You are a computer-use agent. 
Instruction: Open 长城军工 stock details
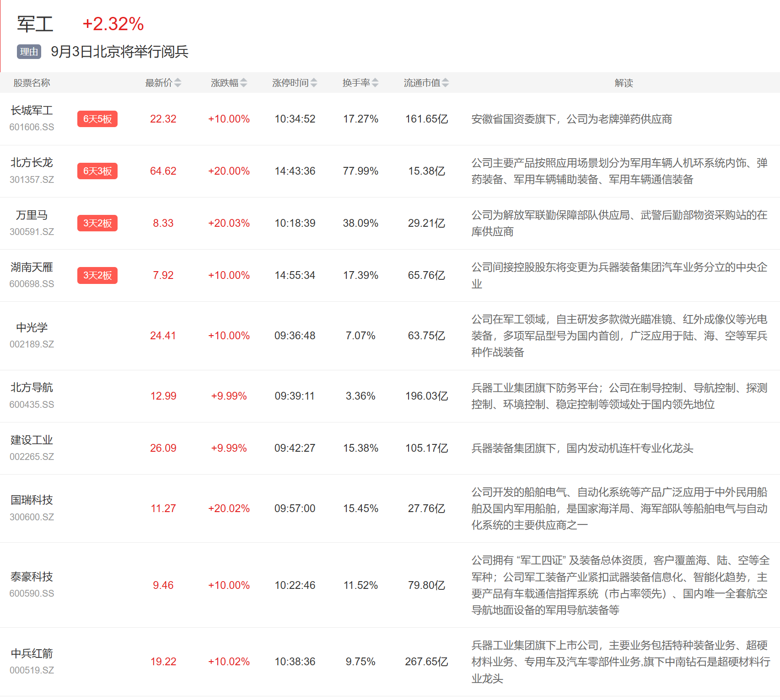32,111
